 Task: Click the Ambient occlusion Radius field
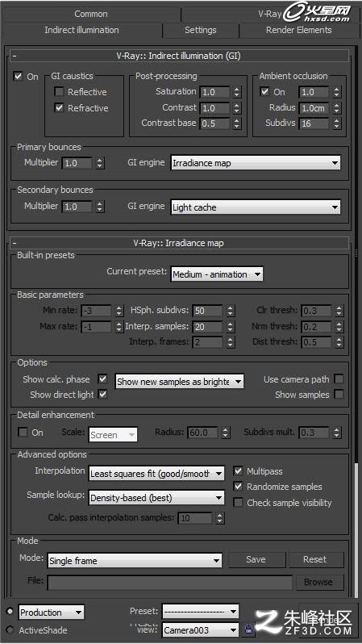314,108
